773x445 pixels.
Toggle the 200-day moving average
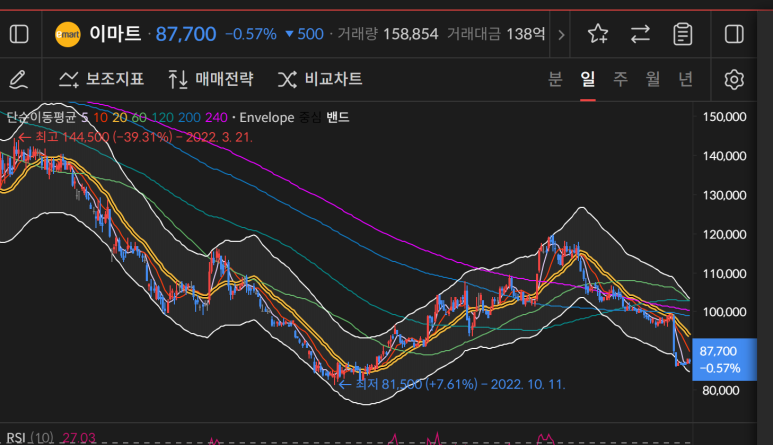189,117
